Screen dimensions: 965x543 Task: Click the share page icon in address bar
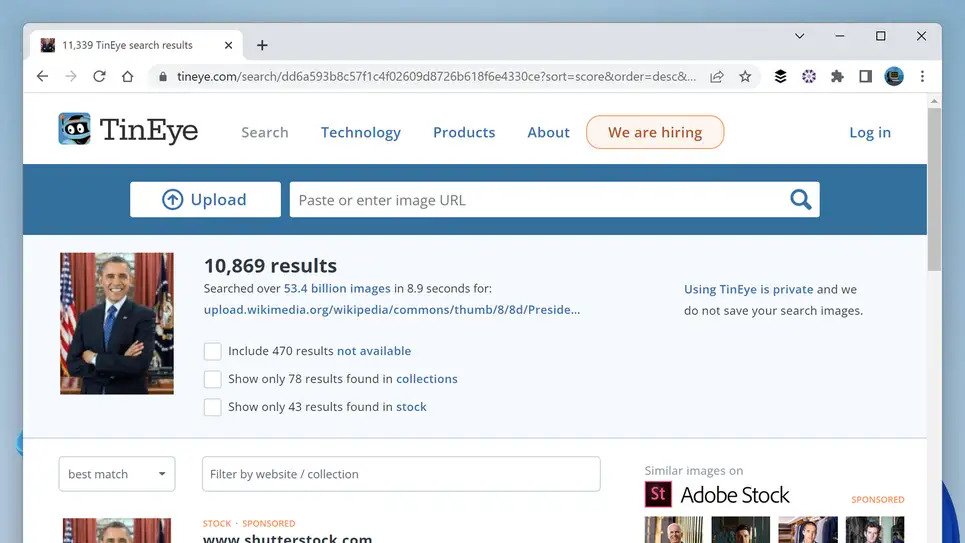[x=717, y=76]
